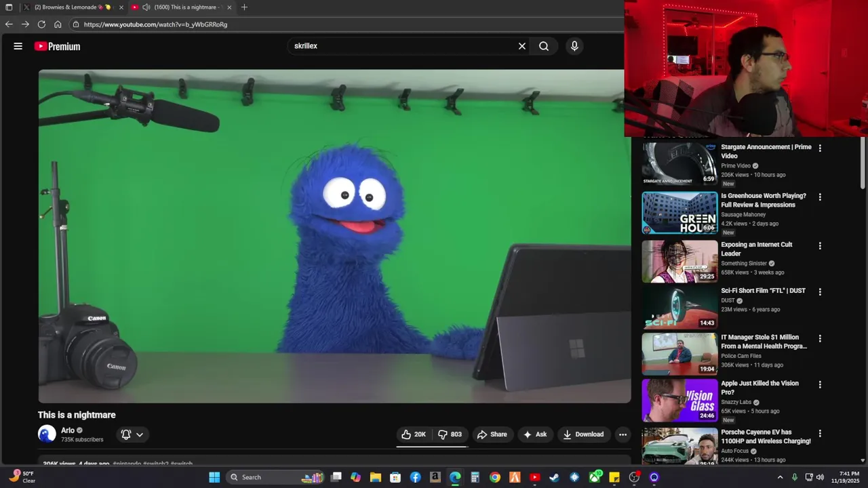Close the Brownies & Lemonade tab
This screenshot has height=488, width=868.
click(121, 7)
